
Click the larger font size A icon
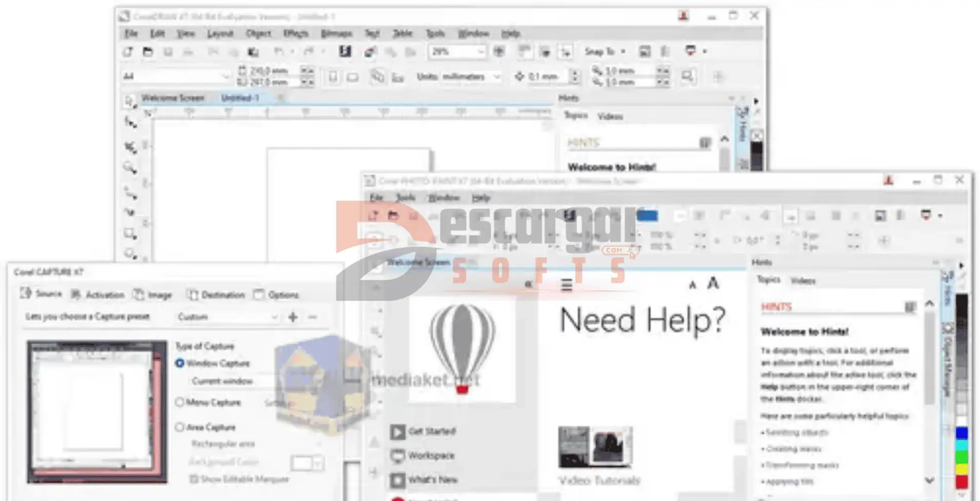(713, 283)
